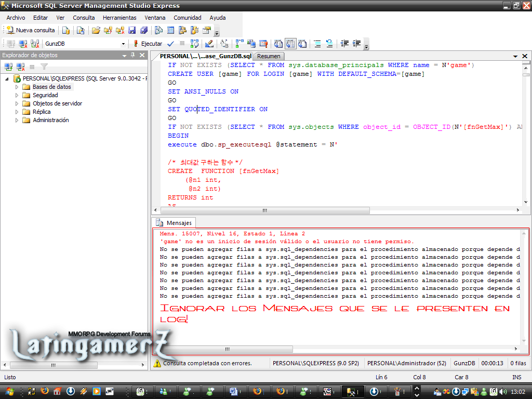532x399 pixels.
Task: Open SQL editor toolbar overflow options arrow
Action: (366, 45)
